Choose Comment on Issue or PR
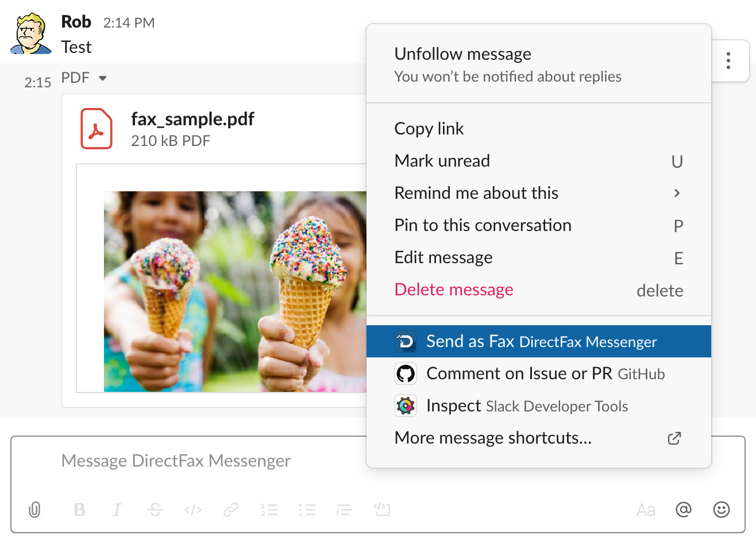 pos(539,374)
